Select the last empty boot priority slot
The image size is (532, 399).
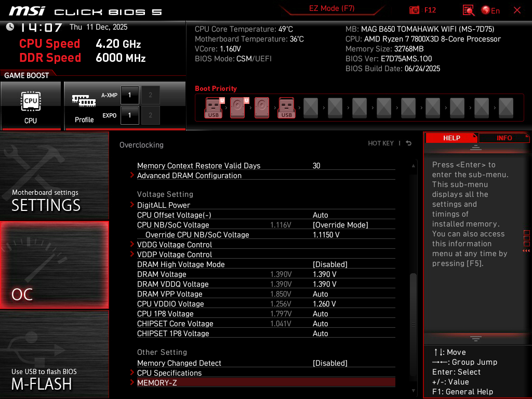pyautogui.click(x=506, y=108)
